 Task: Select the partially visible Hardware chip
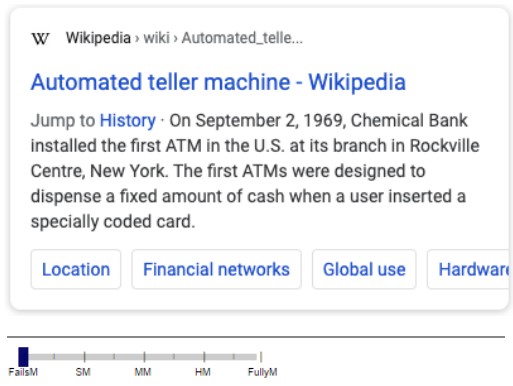pyautogui.click(x=468, y=269)
